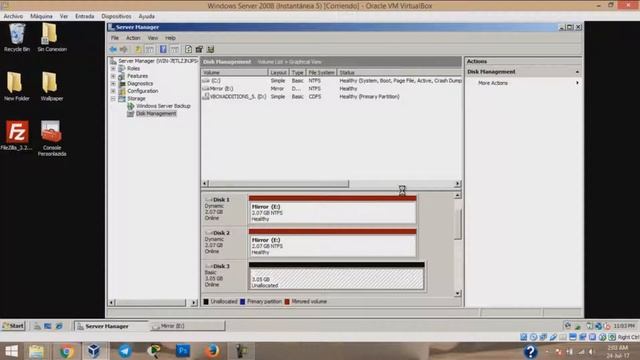
Task: Click the Refresh toolbar icon
Action: point(188,49)
